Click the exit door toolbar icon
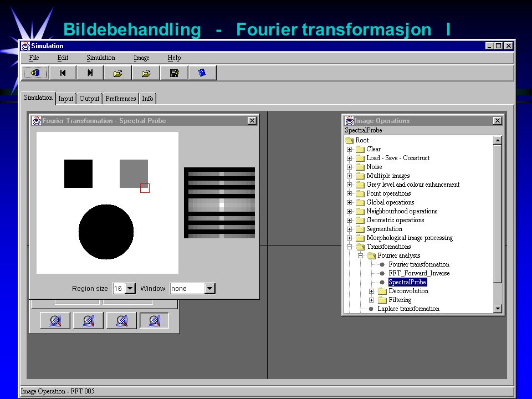Screen dimensions: 532x399 (x=35, y=73)
